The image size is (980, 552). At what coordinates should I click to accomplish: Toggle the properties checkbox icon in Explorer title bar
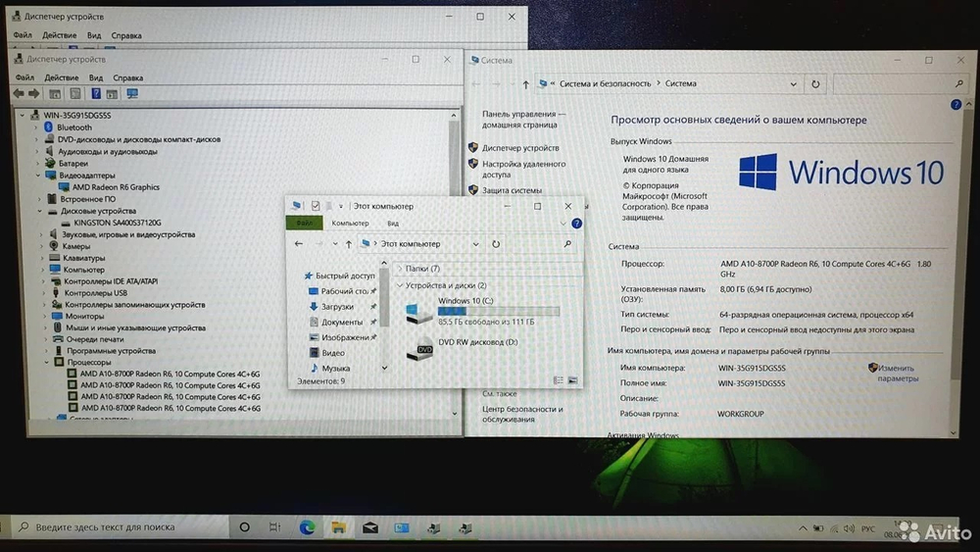click(x=316, y=207)
